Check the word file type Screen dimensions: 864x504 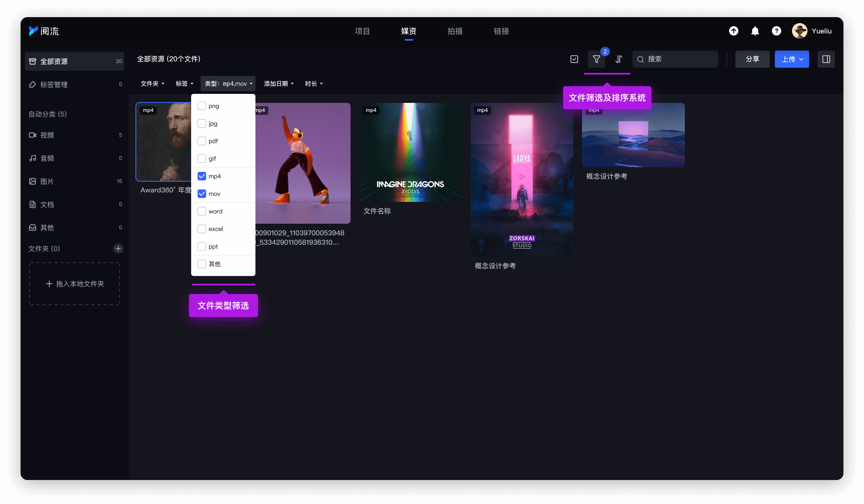pos(202,211)
